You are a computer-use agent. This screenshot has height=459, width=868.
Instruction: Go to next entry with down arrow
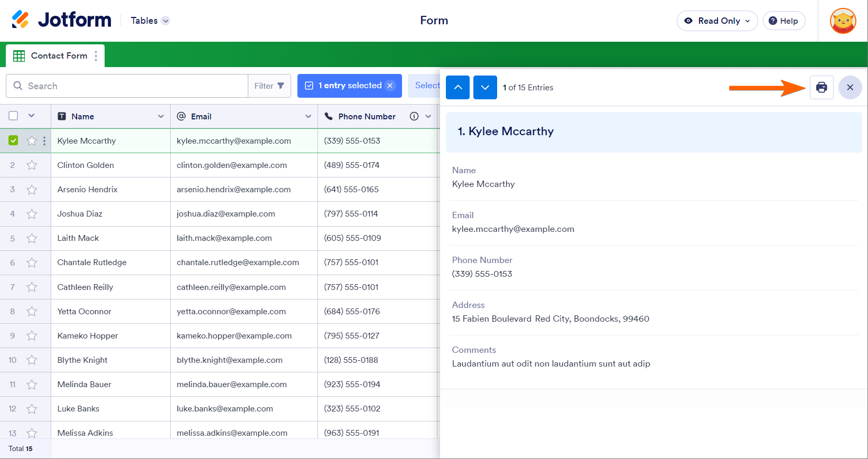tap(485, 87)
